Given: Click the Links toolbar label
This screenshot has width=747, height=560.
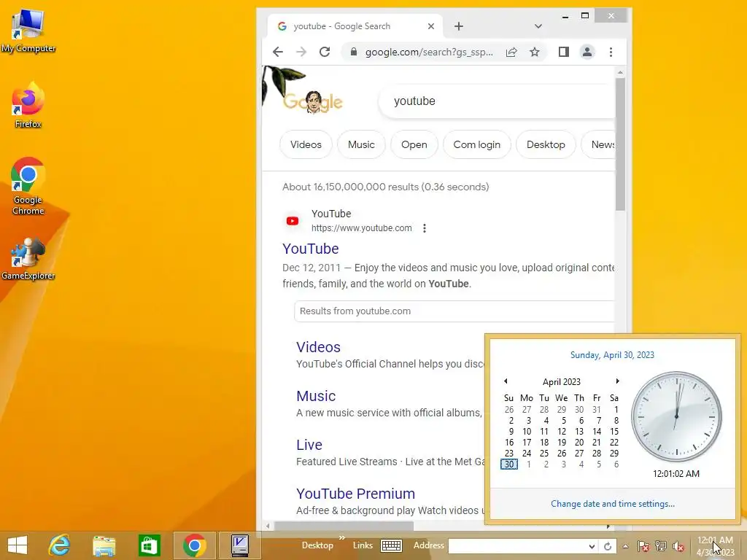Looking at the screenshot, I should coord(363,545).
